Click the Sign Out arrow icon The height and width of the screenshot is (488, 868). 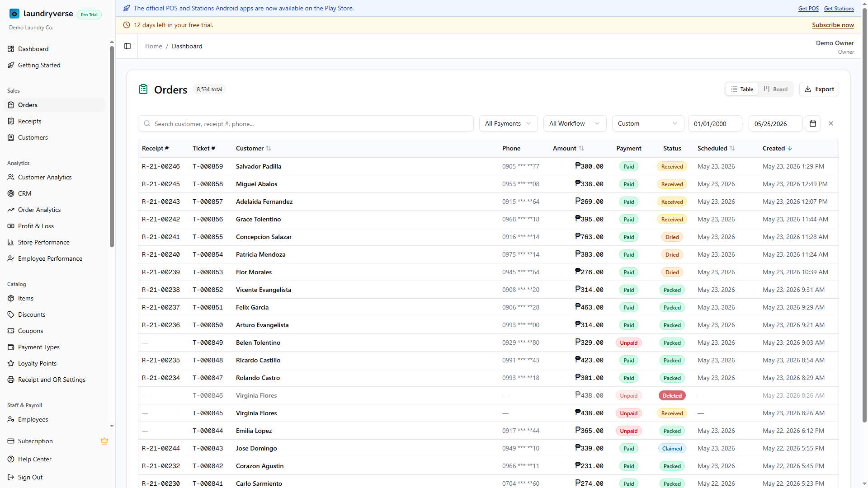point(11,477)
